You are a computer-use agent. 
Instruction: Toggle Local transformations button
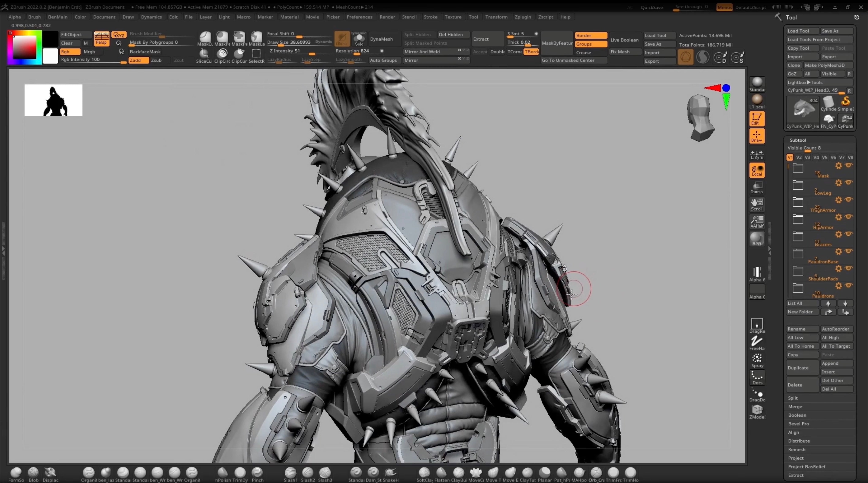757,170
